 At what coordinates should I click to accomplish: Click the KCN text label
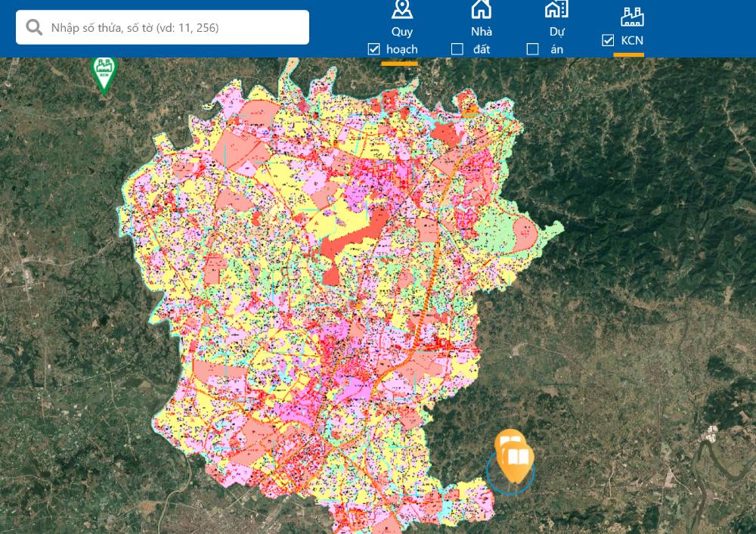tap(632, 41)
